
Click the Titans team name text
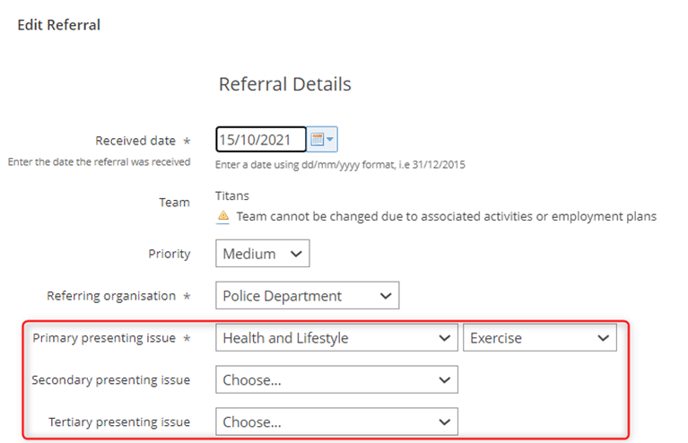tap(232, 196)
